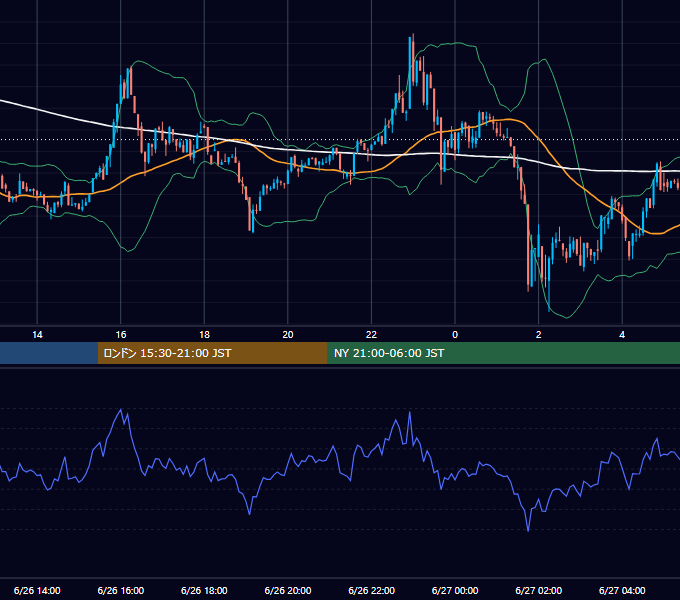680x600 pixels.
Task: Click the "14" hour axis label
Action: 37,335
